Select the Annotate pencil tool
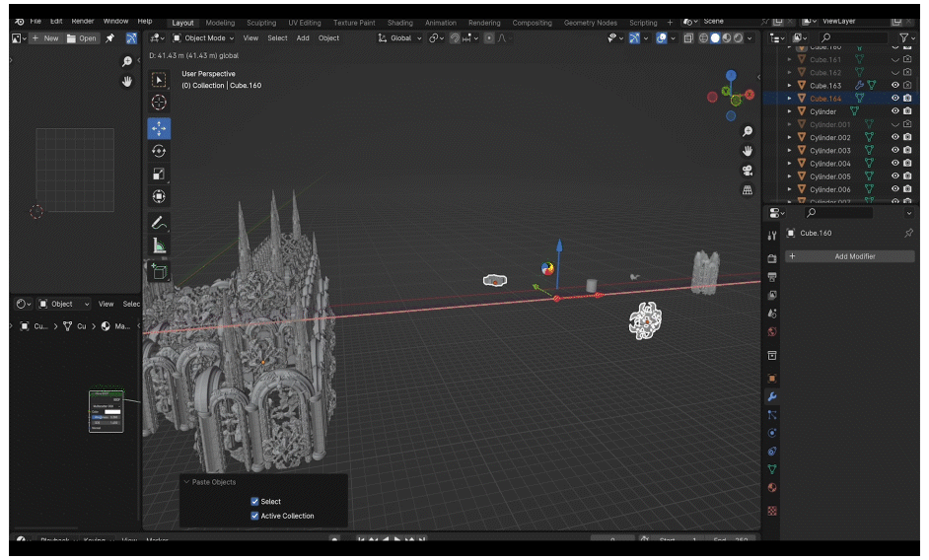 coord(159,223)
